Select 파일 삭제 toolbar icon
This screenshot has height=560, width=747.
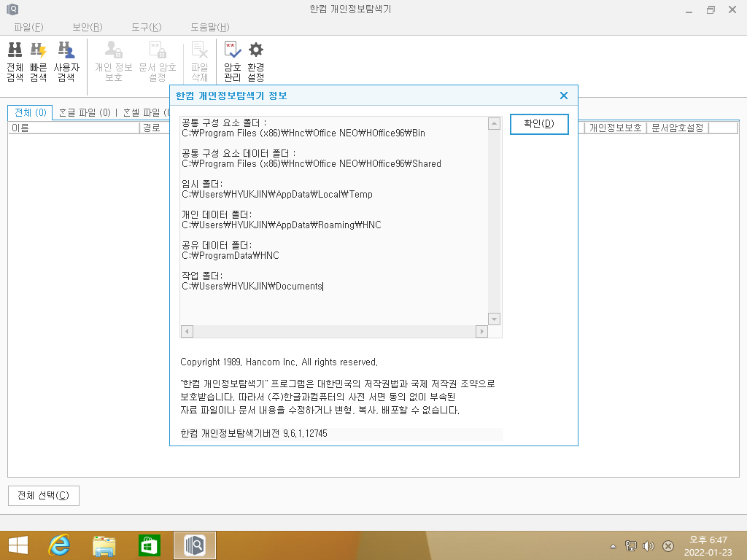[200, 61]
